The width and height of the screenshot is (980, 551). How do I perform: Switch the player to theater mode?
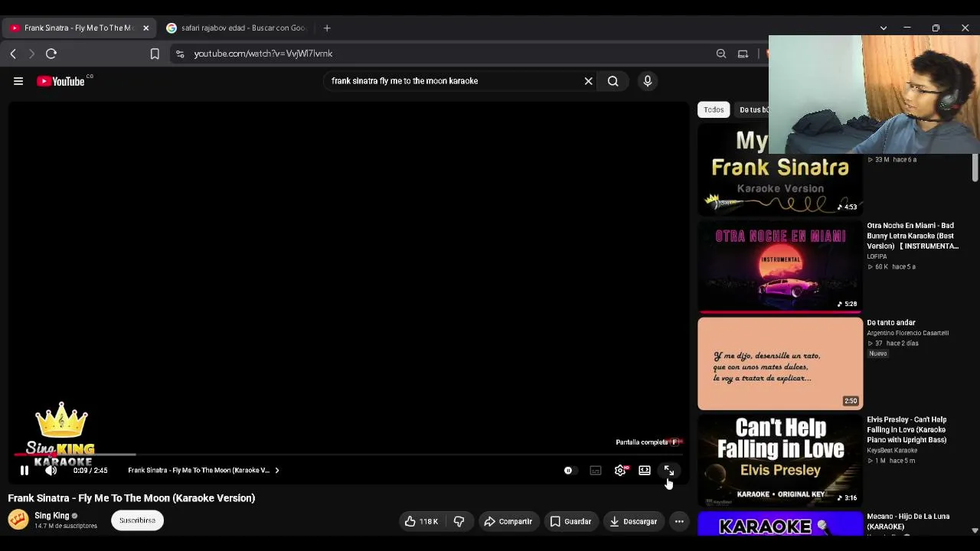pyautogui.click(x=645, y=471)
